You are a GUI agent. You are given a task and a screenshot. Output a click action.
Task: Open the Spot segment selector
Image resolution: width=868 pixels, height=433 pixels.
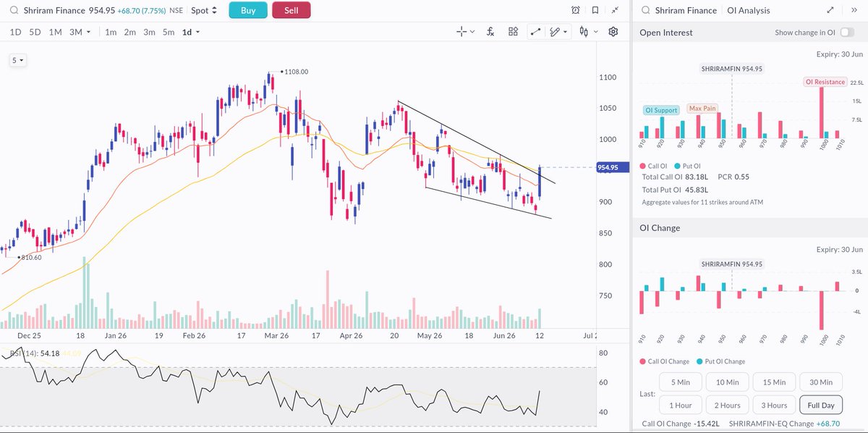point(203,10)
